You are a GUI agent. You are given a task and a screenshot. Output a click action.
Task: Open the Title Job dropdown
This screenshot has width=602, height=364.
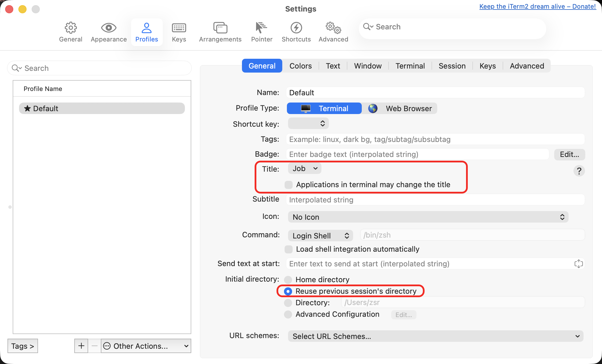point(305,168)
